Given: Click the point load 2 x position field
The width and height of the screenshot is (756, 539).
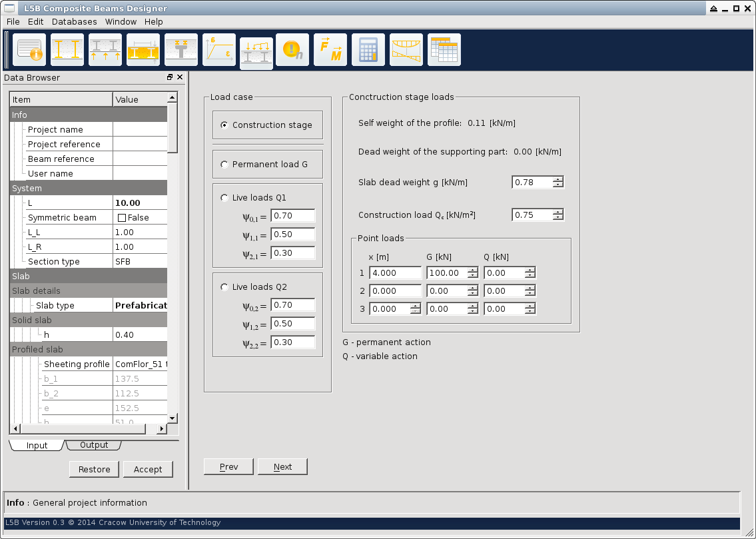Looking at the screenshot, I should tap(394, 291).
